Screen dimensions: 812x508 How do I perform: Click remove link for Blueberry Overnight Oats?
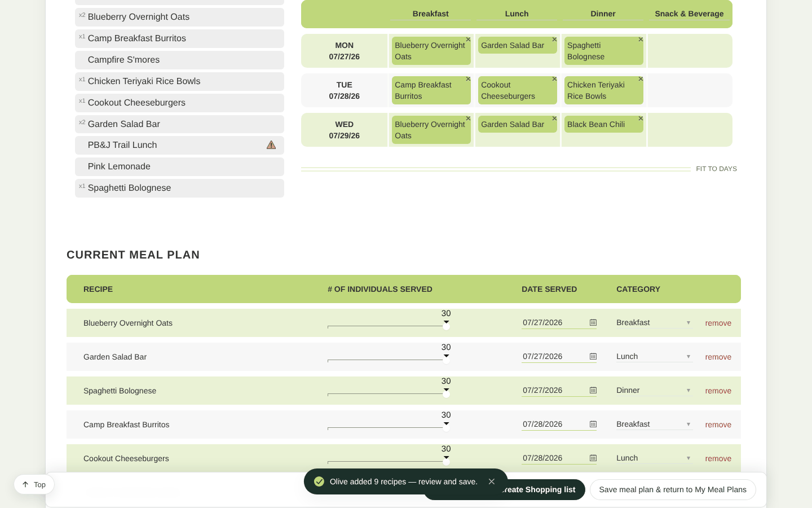coord(718,323)
